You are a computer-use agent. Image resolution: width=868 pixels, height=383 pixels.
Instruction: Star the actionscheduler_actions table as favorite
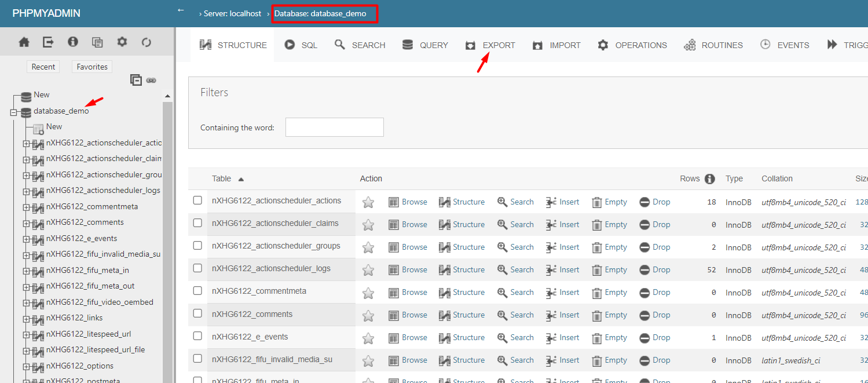pos(368,202)
